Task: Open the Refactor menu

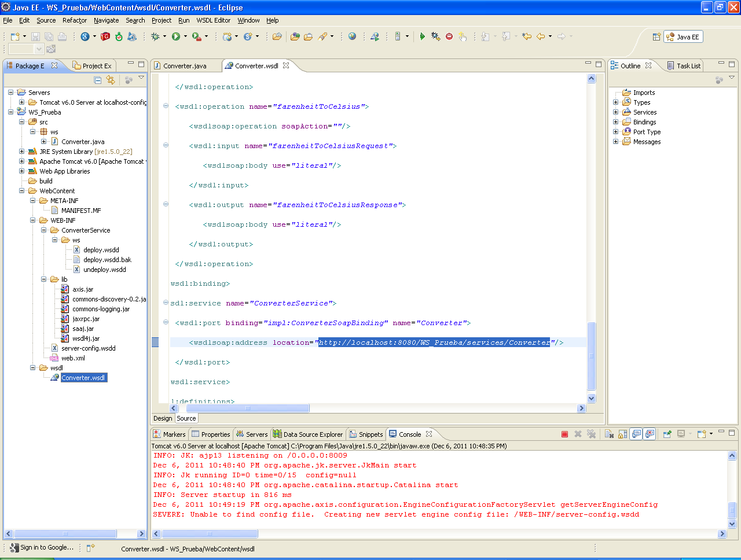Action: coord(75,20)
